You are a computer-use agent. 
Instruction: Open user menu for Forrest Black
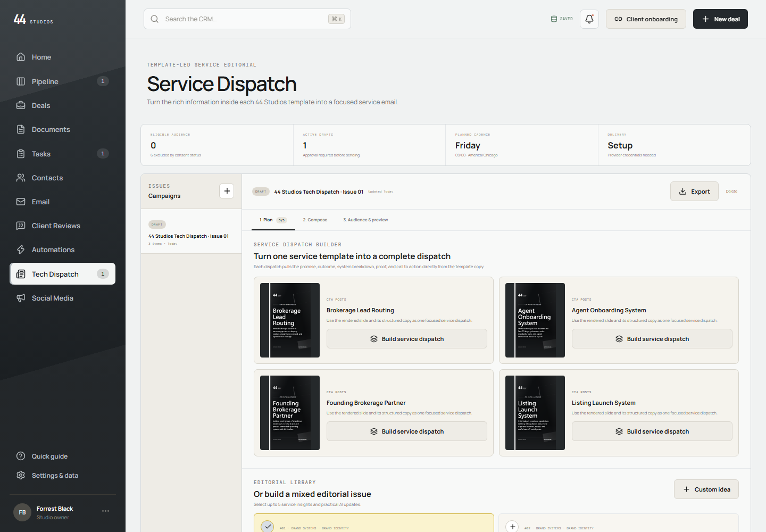[x=105, y=511]
